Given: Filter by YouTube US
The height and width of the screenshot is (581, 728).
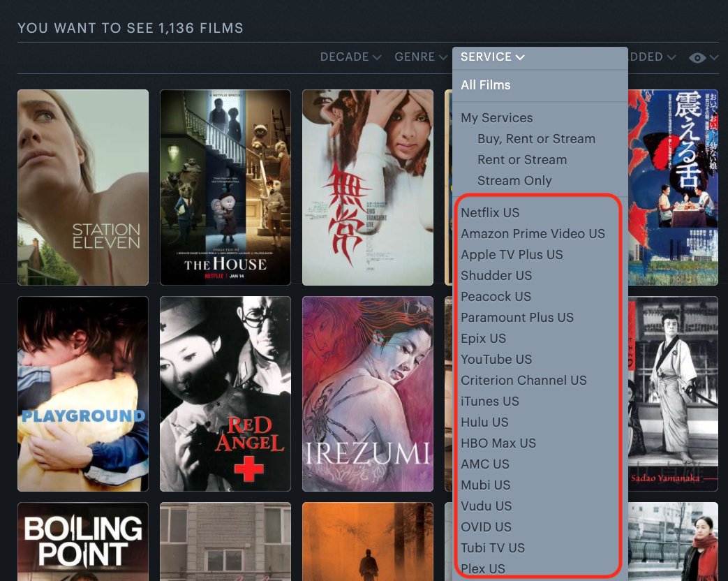Looking at the screenshot, I should point(496,359).
